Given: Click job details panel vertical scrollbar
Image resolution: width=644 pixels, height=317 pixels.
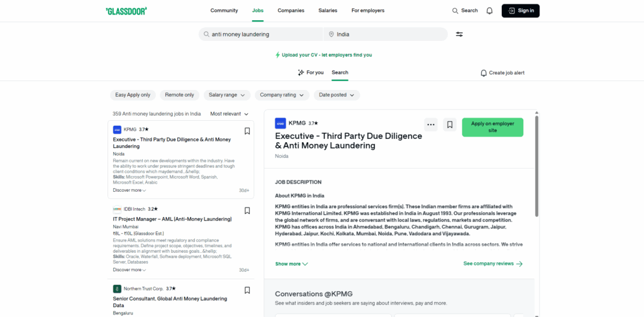Looking at the screenshot, I should (536, 166).
